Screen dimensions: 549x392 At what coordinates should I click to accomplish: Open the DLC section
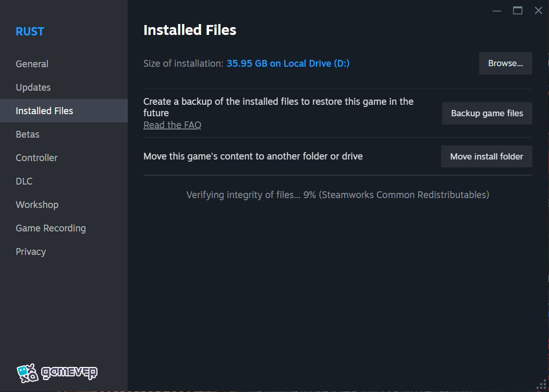point(24,181)
